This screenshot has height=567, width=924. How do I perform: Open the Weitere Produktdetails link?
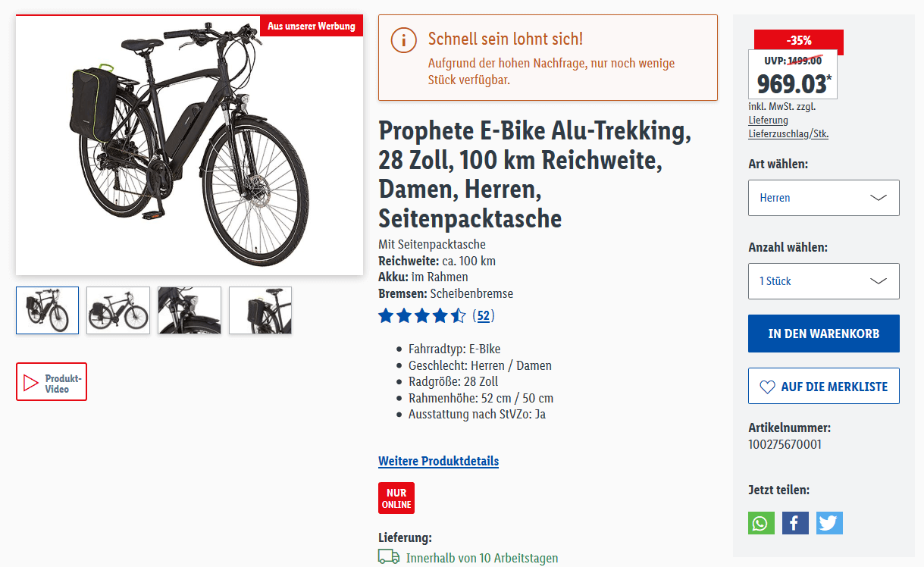[x=438, y=461]
